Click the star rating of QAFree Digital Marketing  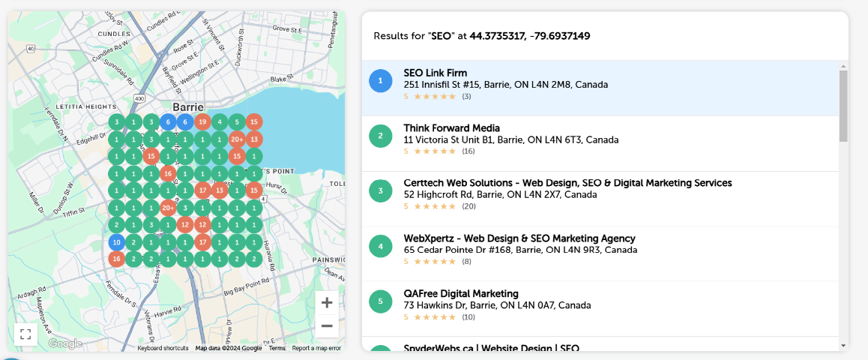435,317
